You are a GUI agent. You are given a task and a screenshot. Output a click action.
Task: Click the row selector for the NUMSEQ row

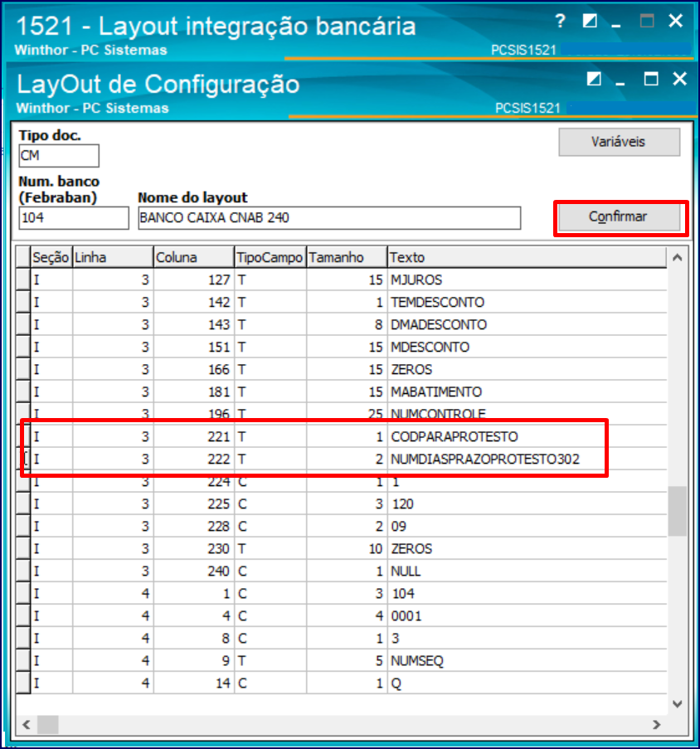tap(23, 662)
